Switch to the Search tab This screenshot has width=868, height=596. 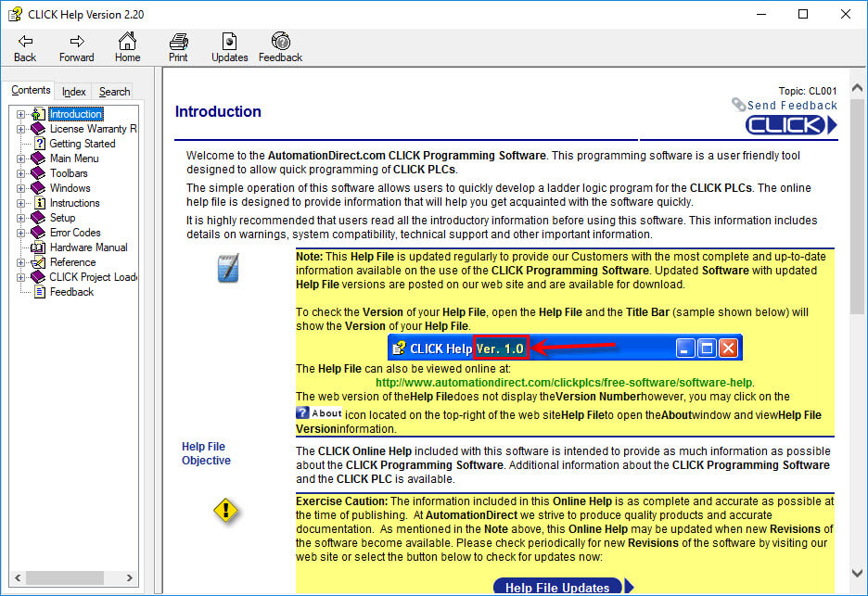[115, 92]
